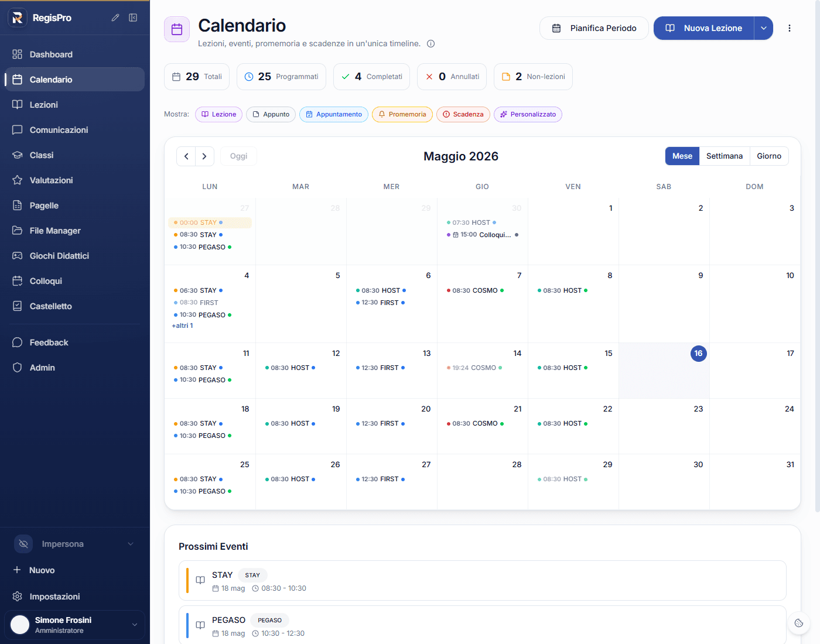
Task: Open the PEGASO card in Prossimi Eventi
Action: tap(483, 625)
